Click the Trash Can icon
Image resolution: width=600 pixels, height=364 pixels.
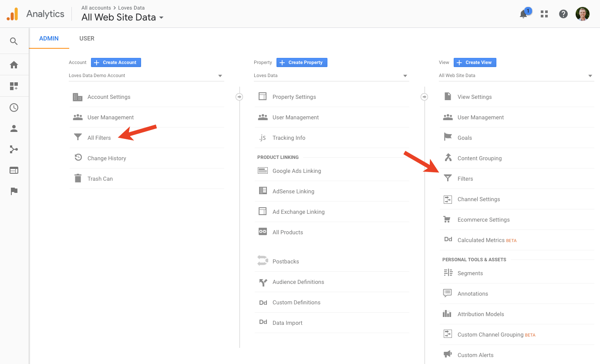point(78,179)
